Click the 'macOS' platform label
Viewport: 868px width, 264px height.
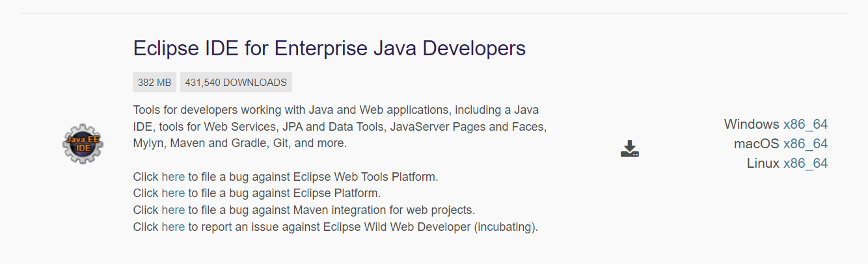point(756,144)
